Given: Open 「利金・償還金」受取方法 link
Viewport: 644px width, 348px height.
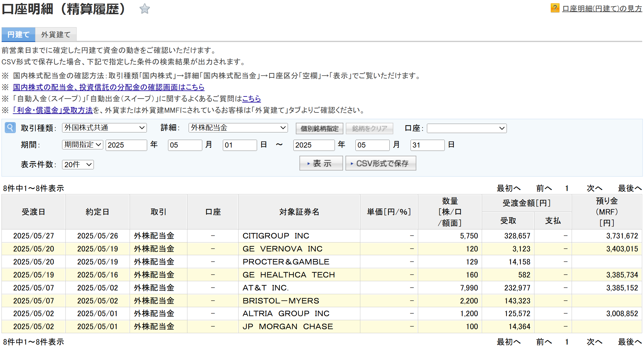Looking at the screenshot, I should 53,110.
